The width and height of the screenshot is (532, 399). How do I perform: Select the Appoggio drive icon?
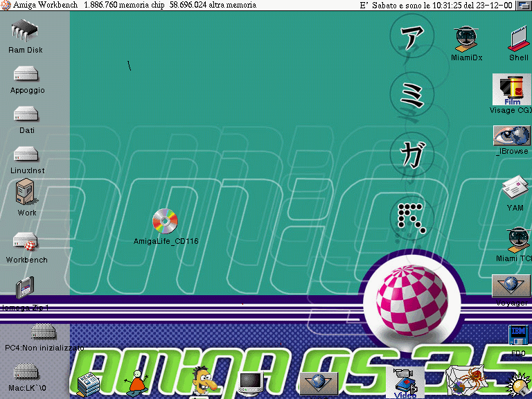pyautogui.click(x=26, y=73)
